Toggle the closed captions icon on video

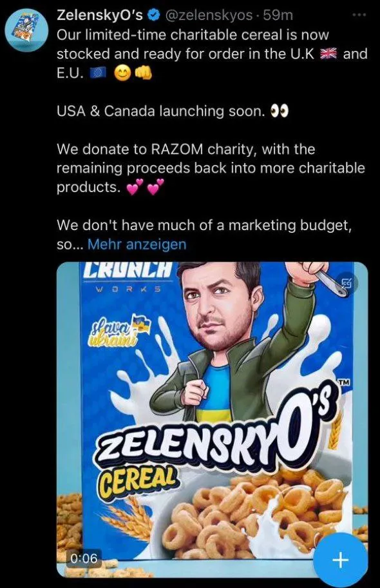[x=346, y=283]
